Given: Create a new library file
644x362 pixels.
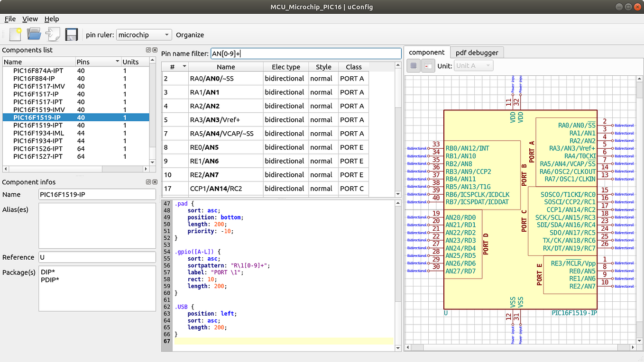Looking at the screenshot, I should pos(16,34).
